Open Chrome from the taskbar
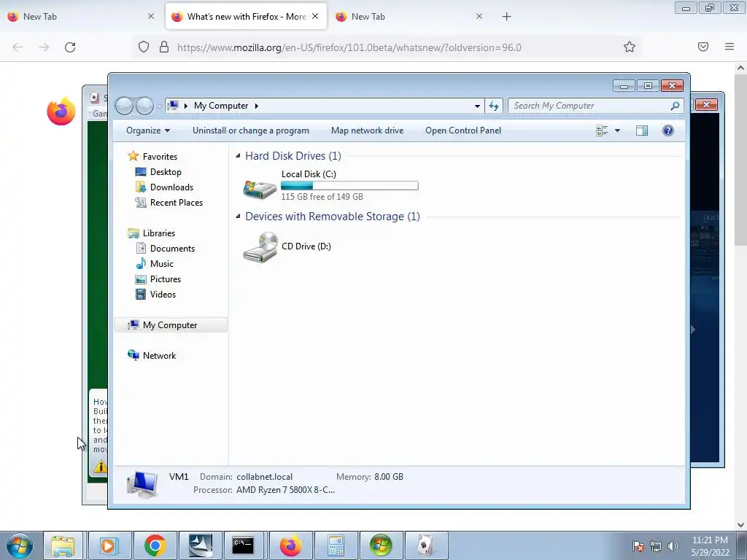 click(x=155, y=545)
